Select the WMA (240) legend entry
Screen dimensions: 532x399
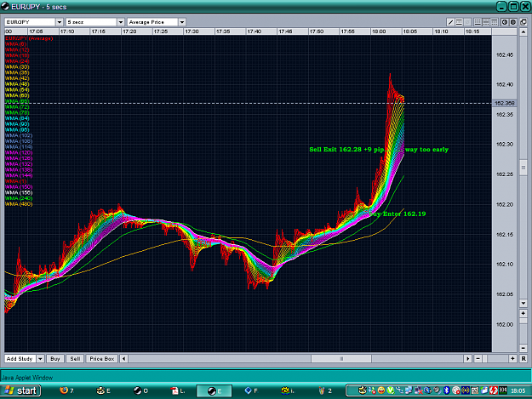coord(19,198)
